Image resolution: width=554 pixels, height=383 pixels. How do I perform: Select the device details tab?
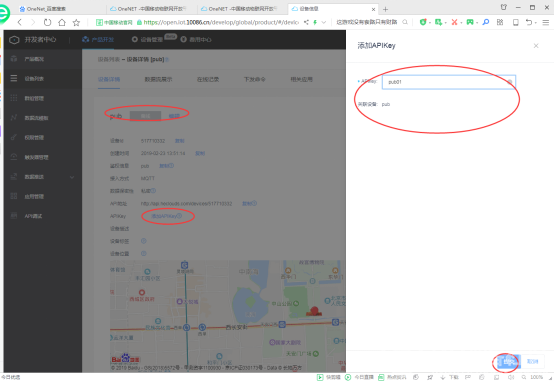(x=109, y=79)
